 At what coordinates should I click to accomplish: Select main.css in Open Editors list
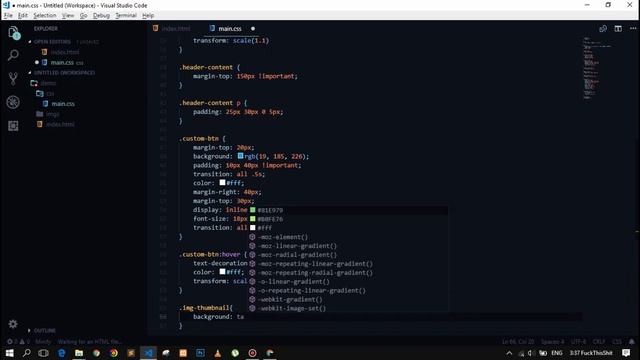[x=62, y=62]
